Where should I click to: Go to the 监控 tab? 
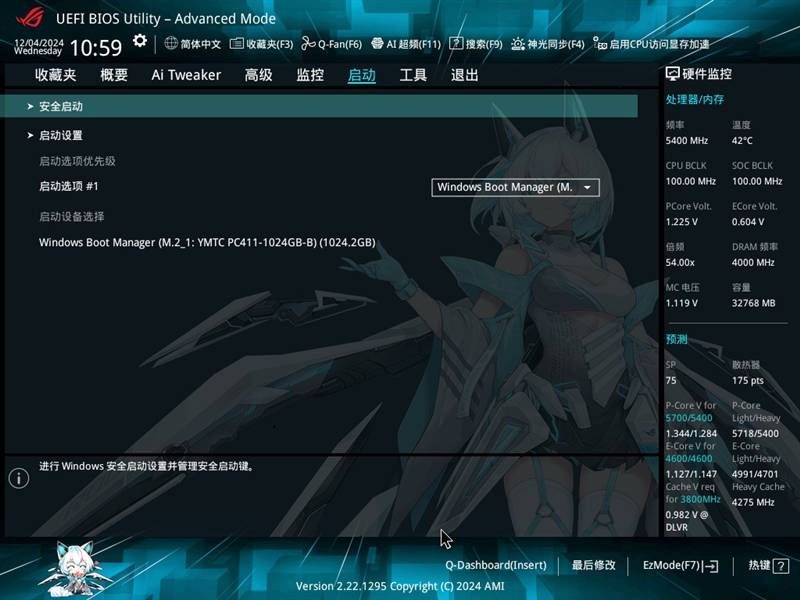click(x=310, y=75)
